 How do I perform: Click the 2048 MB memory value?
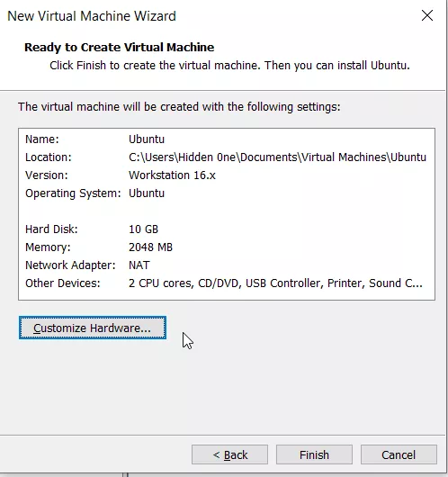pos(150,247)
